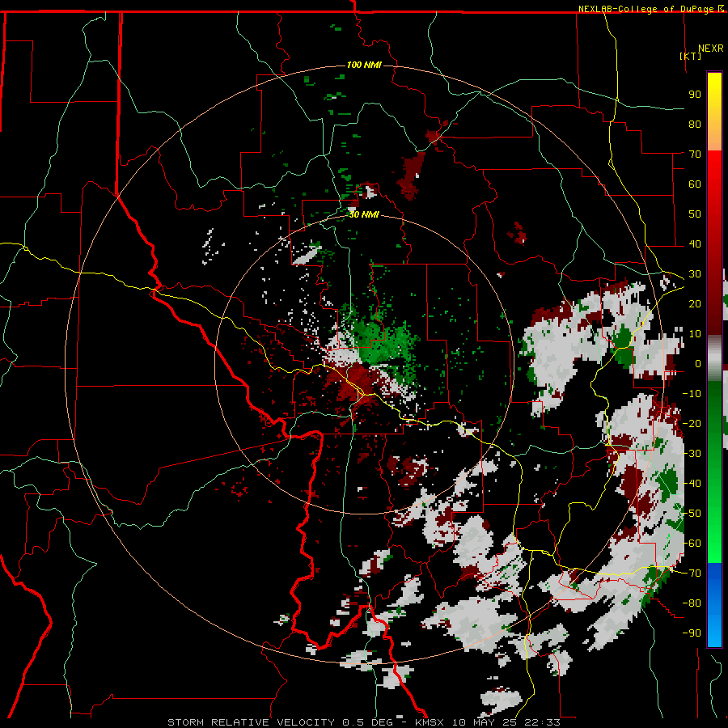The height and width of the screenshot is (728, 728).
Task: Click the positive 30 value on the velocity scale
Action: tap(695, 274)
